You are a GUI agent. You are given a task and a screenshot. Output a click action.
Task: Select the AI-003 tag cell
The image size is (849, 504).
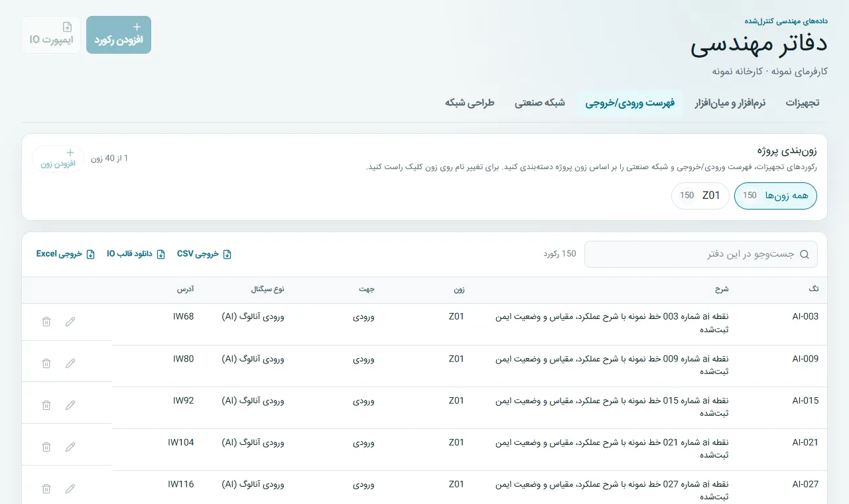(x=805, y=317)
